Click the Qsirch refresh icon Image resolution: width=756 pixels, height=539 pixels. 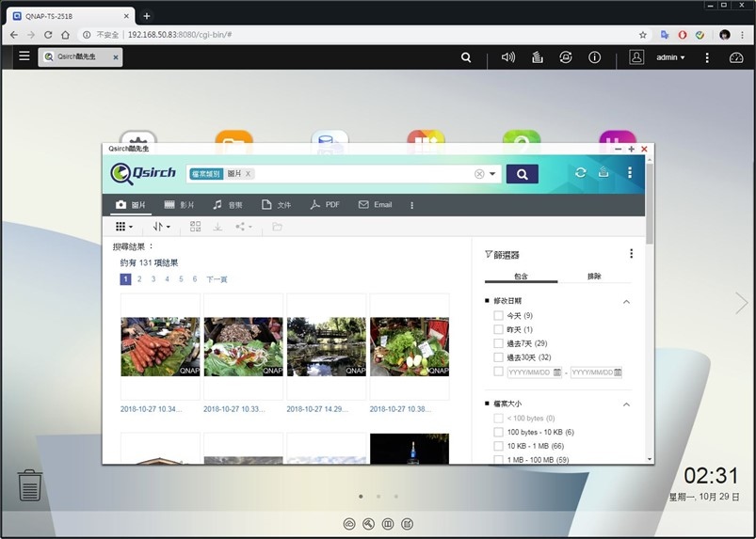pos(581,172)
